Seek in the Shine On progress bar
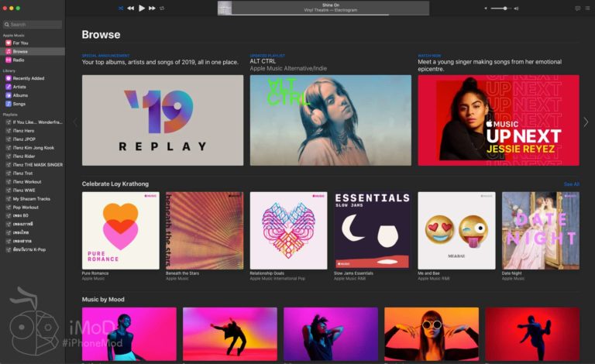 pos(323,15)
